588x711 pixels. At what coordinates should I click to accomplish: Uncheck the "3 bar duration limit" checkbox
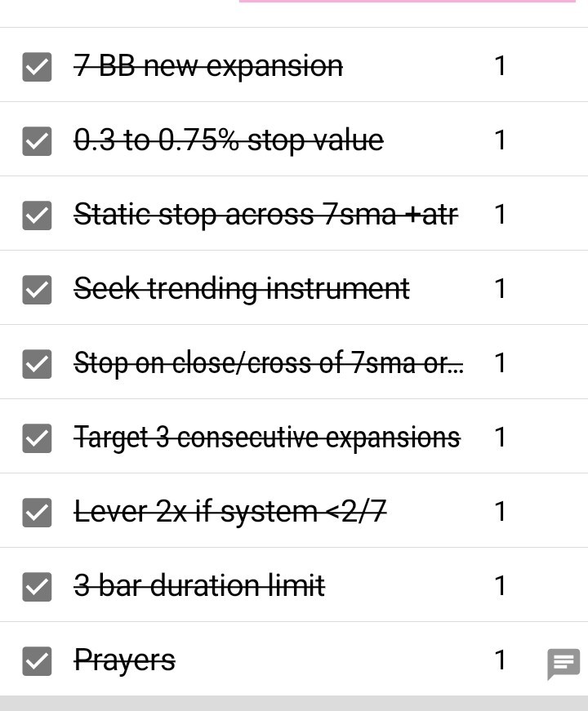[37, 587]
